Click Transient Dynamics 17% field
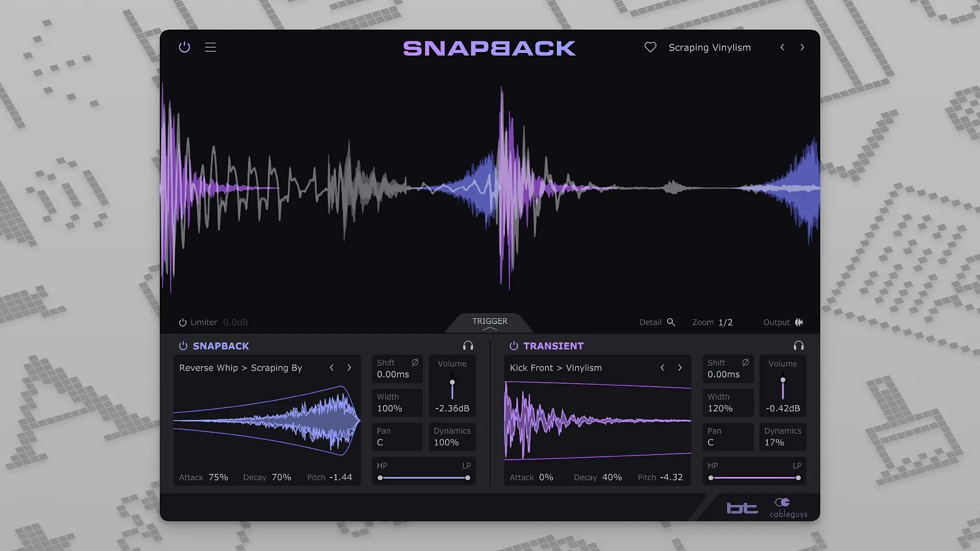Viewport: 980px width, 551px height. pyautogui.click(x=783, y=437)
